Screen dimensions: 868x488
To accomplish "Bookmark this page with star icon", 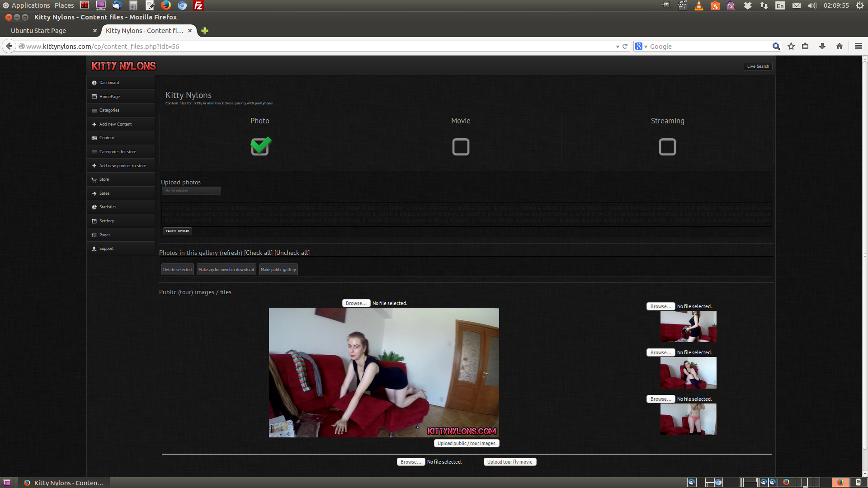I will pos(791,47).
